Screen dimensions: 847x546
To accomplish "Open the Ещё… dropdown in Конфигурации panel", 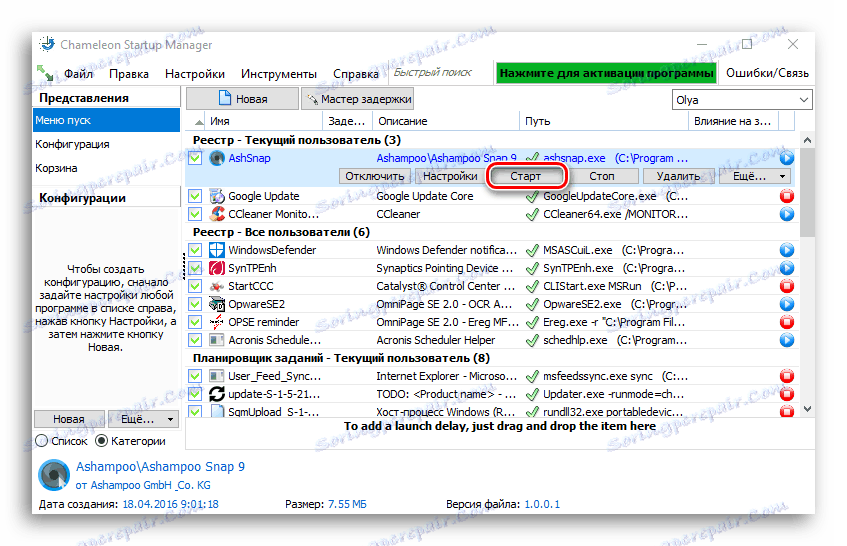I will tap(143, 419).
